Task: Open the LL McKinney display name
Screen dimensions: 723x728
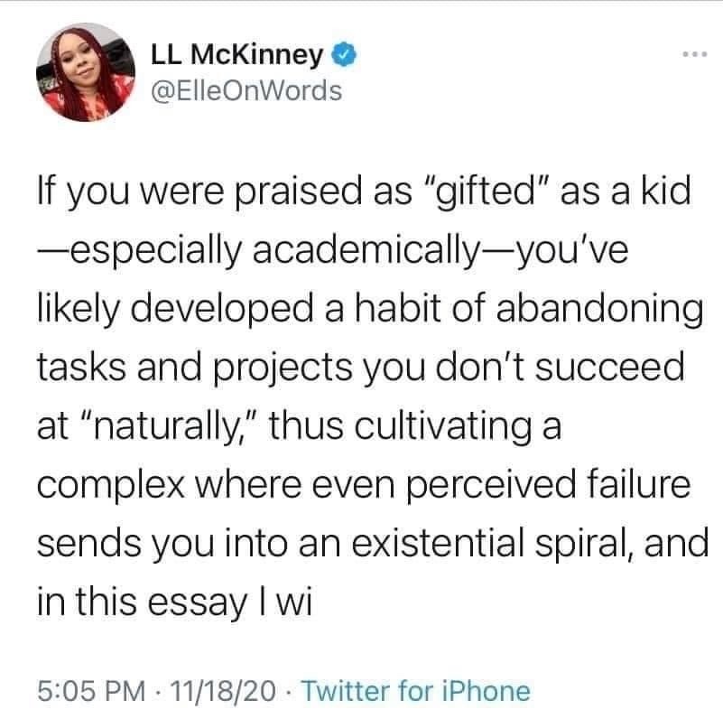Action: pos(236,55)
